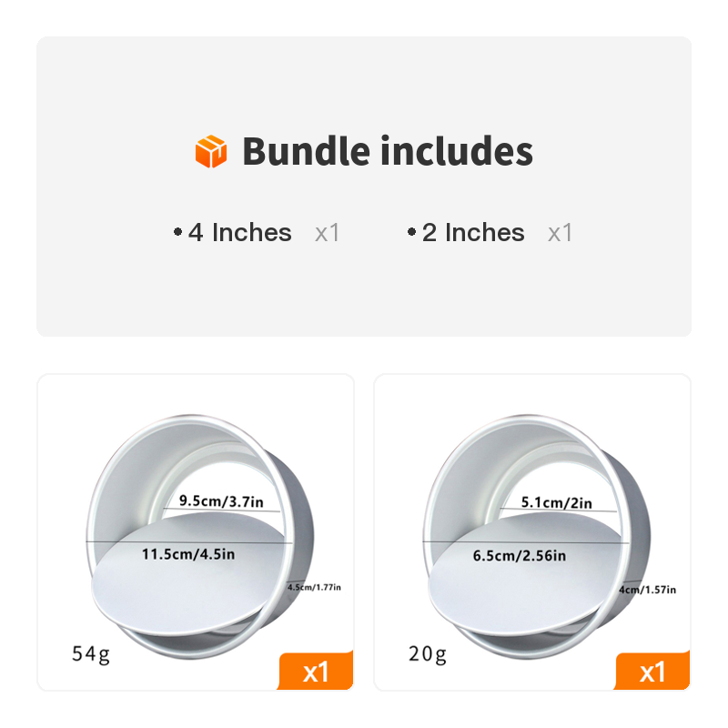Image resolution: width=728 pixels, height=728 pixels.
Task: Select the "4 Inches" bundle item
Action: [x=240, y=233]
